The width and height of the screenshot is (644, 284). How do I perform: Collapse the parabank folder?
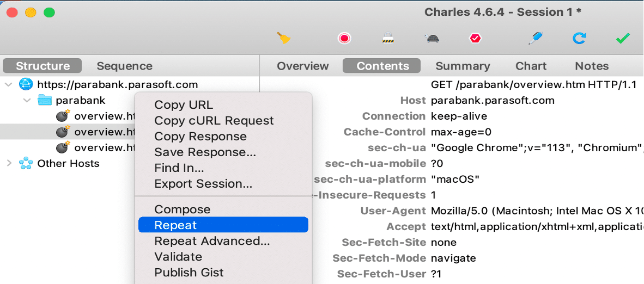[27, 100]
